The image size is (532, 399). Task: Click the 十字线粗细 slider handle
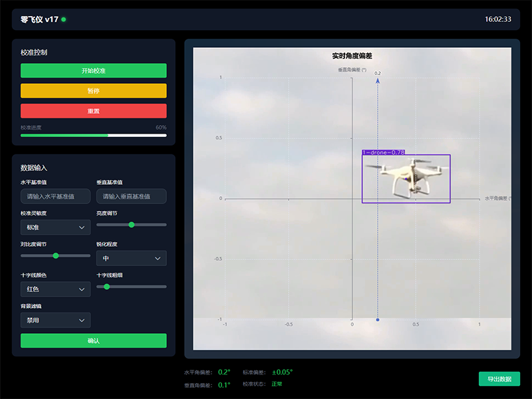pos(106,287)
